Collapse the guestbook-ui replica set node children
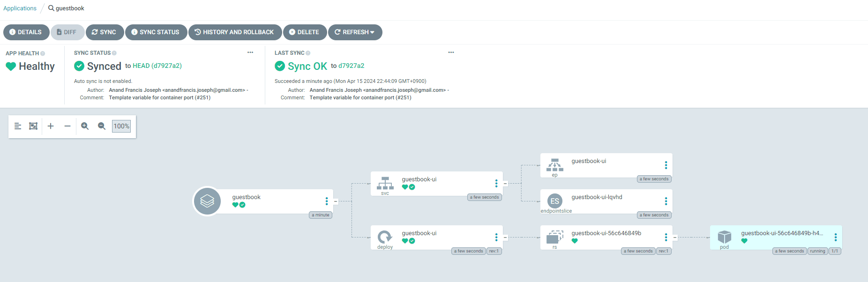Image resolution: width=868 pixels, height=282 pixels. click(x=675, y=237)
